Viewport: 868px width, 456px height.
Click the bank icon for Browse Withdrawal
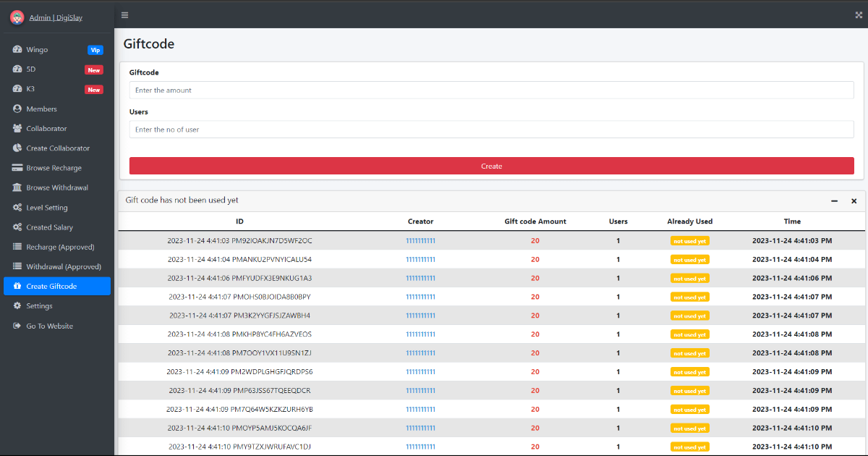(17, 188)
